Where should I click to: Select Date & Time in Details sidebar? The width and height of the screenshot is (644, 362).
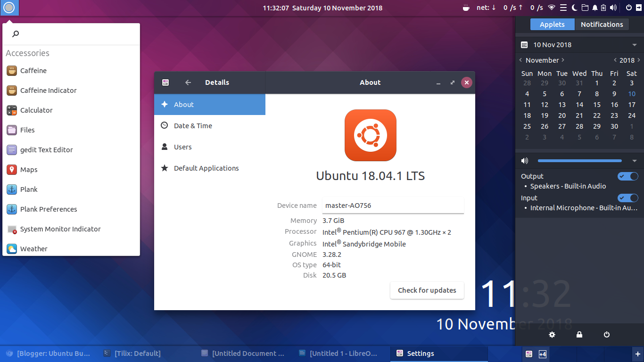tap(210, 126)
